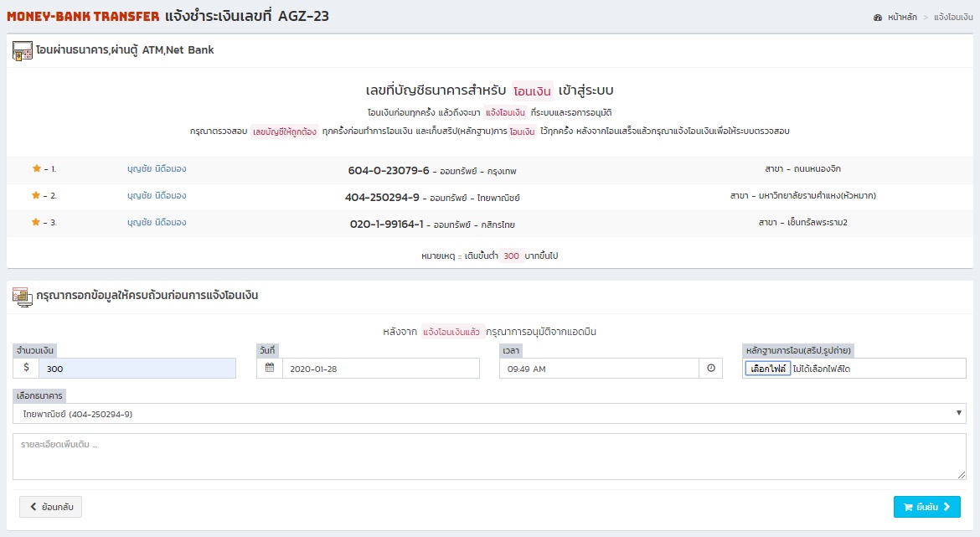Viewport: 980px width, 537px height.
Task: Click the star icon for account 1
Action: pyautogui.click(x=36, y=169)
